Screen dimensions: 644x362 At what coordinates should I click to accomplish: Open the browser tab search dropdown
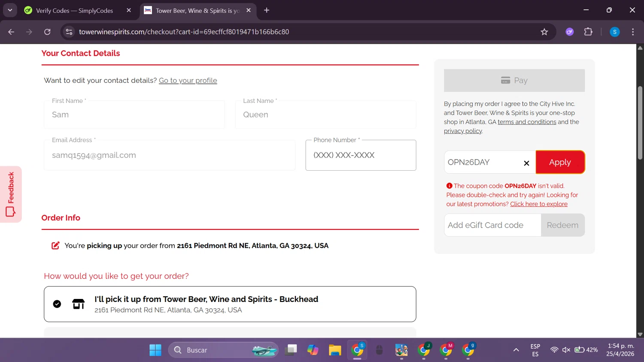click(10, 10)
